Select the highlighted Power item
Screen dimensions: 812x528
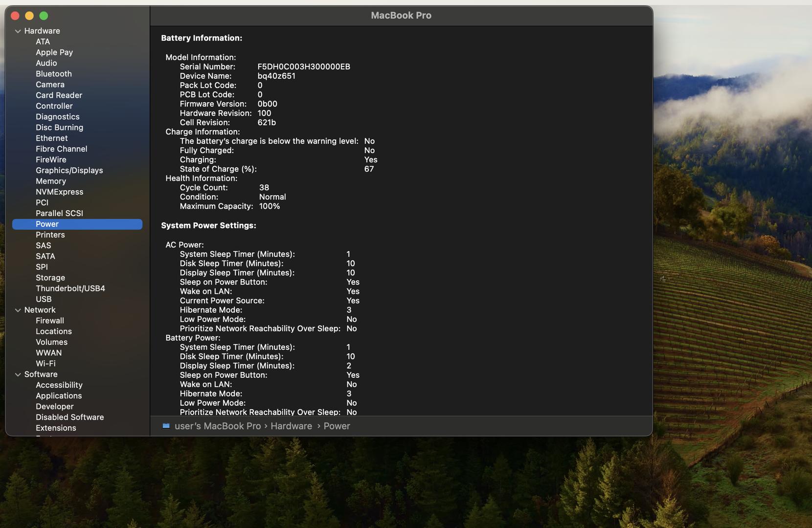77,224
